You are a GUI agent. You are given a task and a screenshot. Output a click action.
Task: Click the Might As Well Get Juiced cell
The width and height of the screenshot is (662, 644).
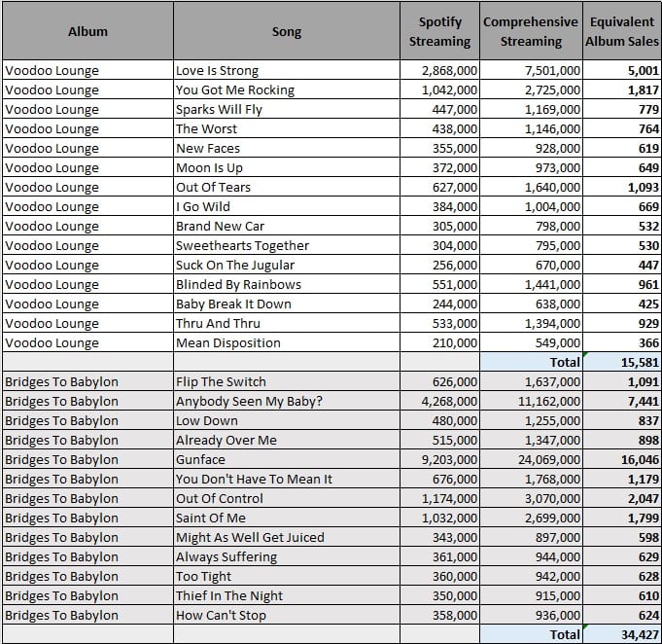[287, 537]
